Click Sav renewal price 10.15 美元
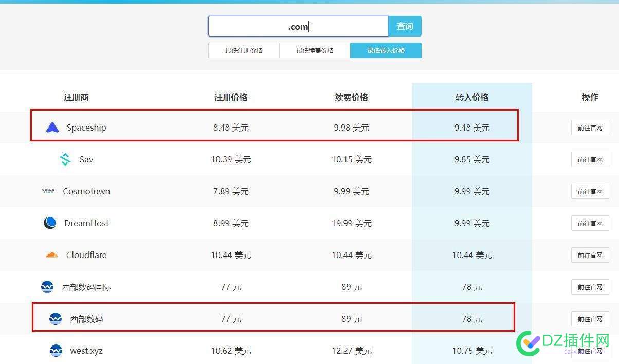 pos(352,159)
